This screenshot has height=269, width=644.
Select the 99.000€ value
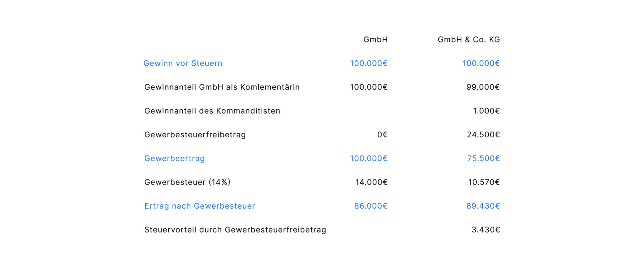(483, 87)
